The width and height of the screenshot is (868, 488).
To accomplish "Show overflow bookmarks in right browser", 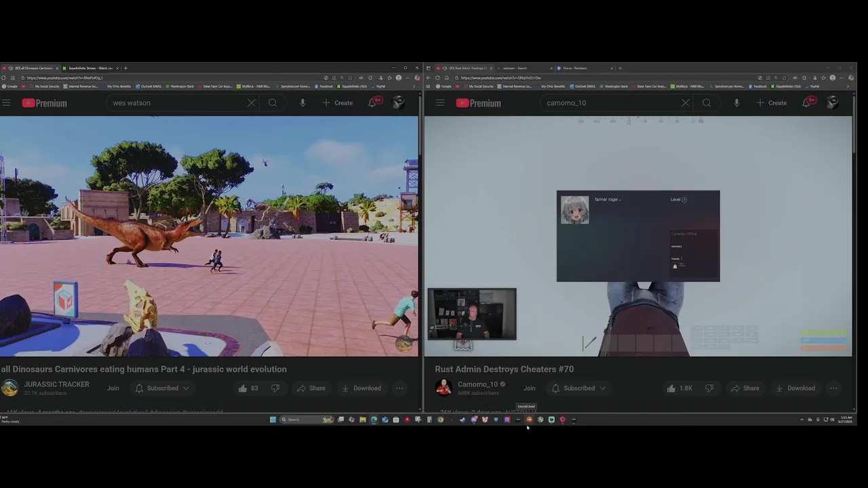I will (x=848, y=86).
